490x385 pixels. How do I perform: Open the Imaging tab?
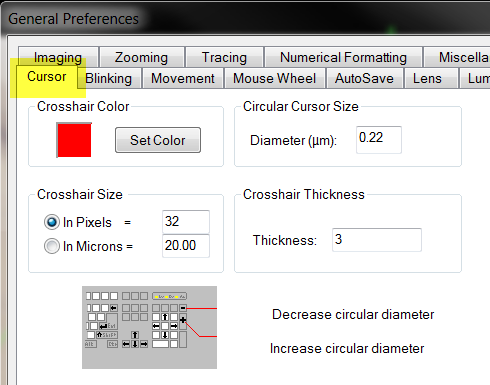58,57
